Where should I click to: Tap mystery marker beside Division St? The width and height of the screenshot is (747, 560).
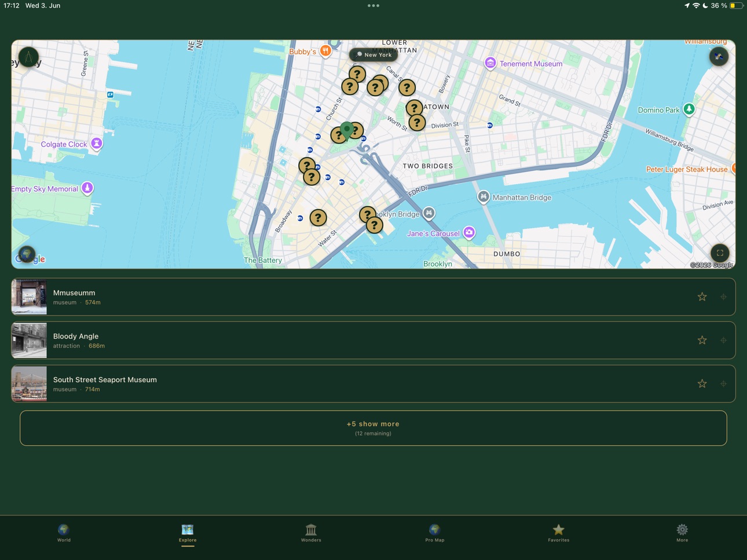pos(417,123)
